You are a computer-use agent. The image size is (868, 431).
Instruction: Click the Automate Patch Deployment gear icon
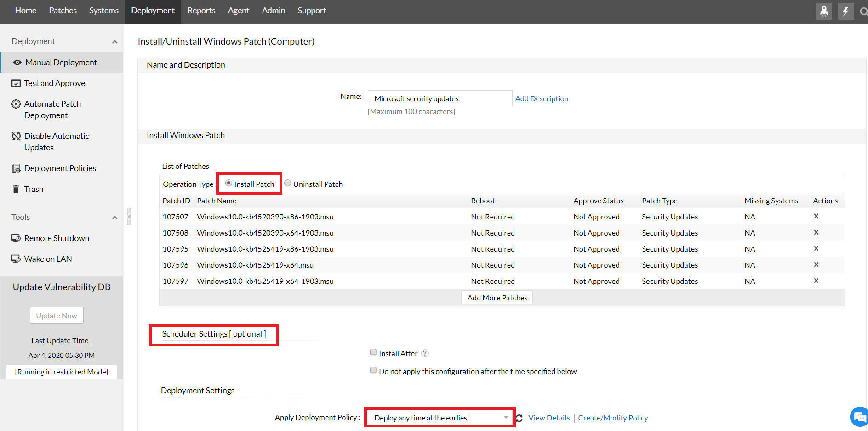point(16,103)
